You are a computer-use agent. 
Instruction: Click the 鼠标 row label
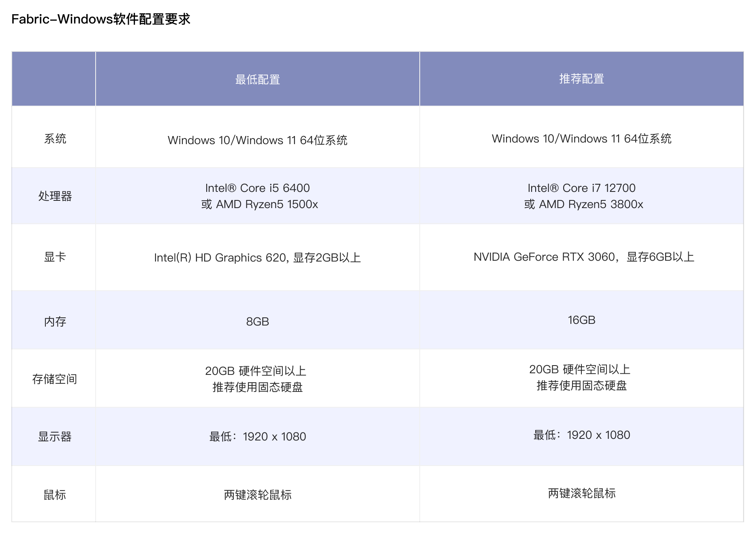pyautogui.click(x=55, y=495)
